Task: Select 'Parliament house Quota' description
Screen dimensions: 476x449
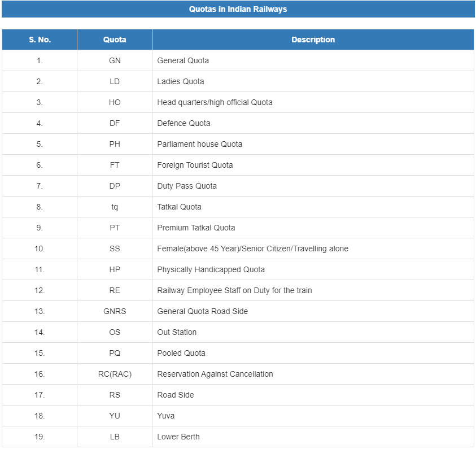Action: [x=199, y=144]
